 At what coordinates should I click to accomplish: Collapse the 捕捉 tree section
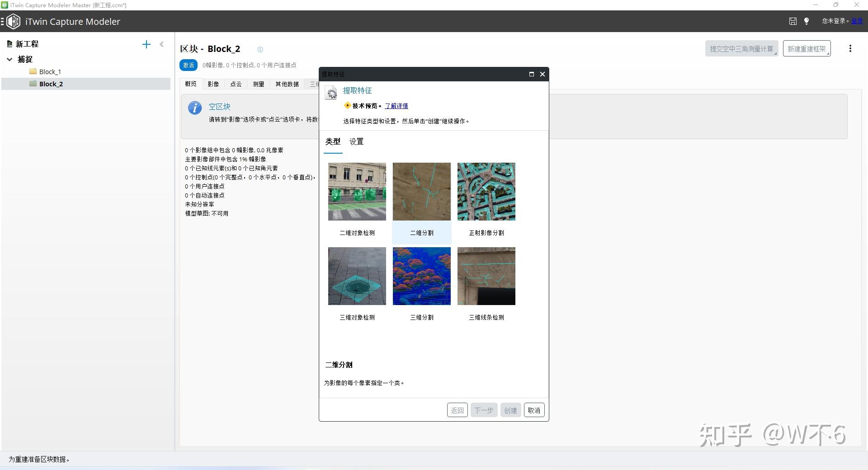click(x=10, y=59)
